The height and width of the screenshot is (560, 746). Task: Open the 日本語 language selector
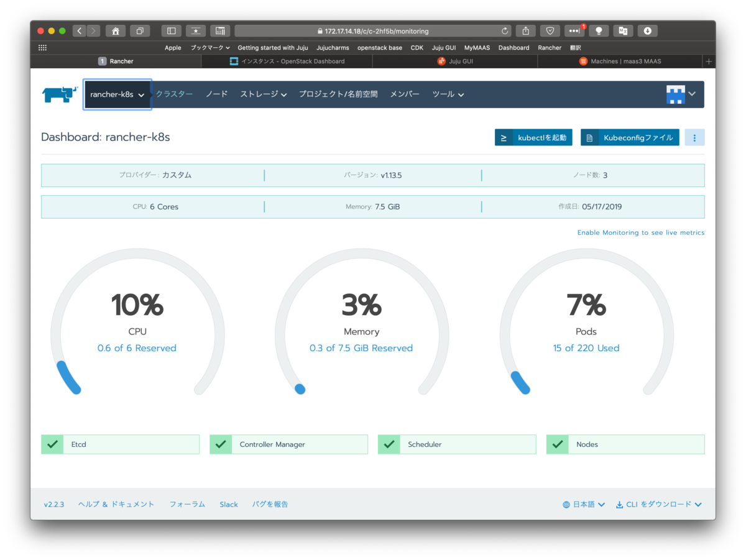(x=584, y=505)
